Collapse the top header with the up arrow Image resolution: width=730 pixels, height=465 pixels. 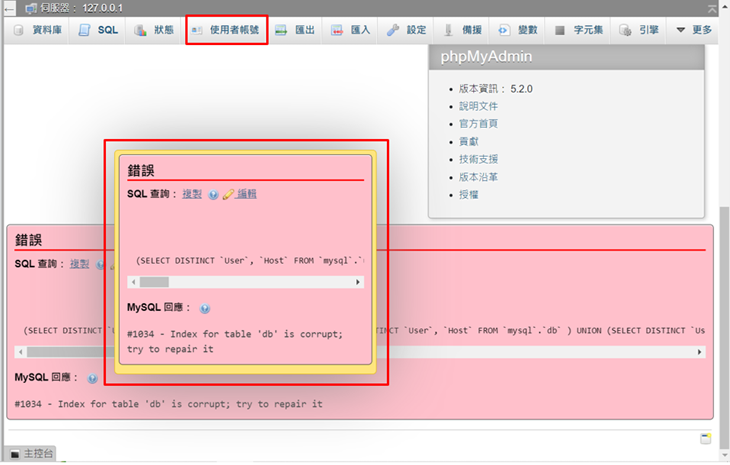712,8
